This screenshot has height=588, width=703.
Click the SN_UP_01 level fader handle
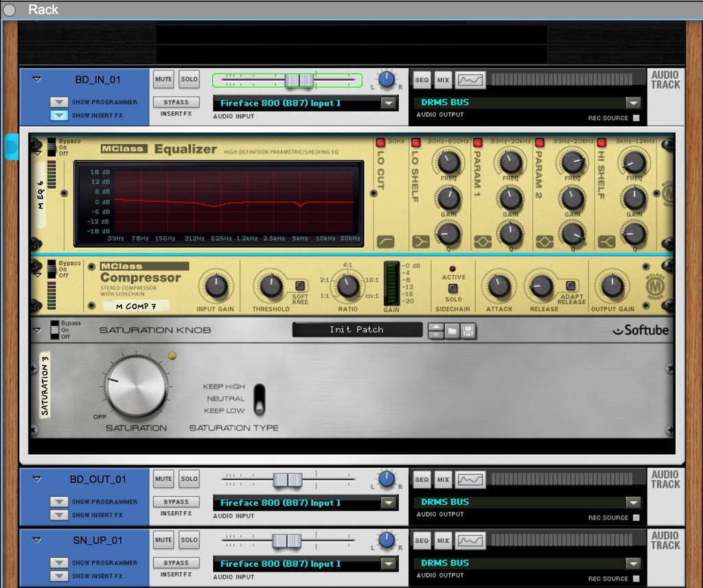tap(287, 541)
